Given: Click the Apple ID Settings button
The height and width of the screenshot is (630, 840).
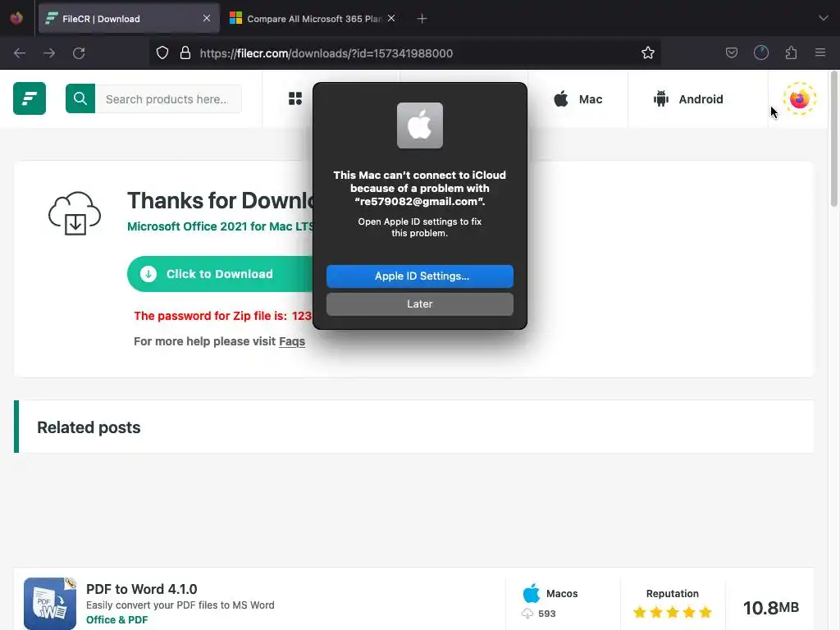Looking at the screenshot, I should (420, 276).
